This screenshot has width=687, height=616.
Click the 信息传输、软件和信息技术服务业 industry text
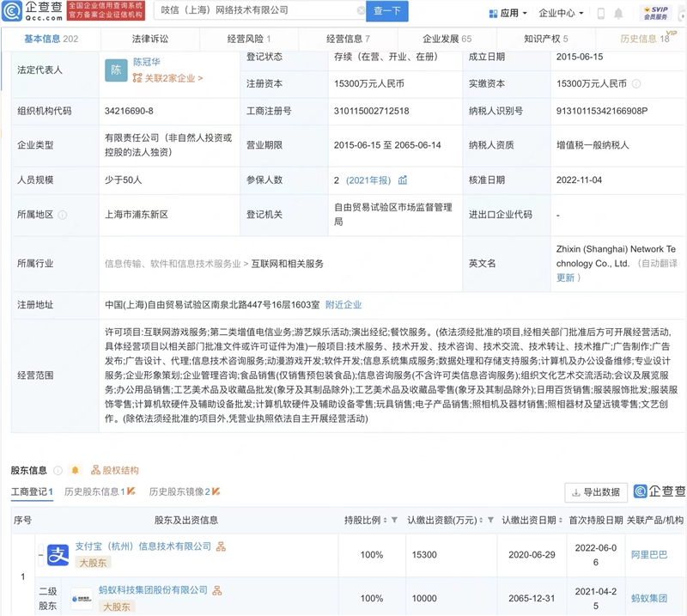pyautogui.click(x=173, y=264)
